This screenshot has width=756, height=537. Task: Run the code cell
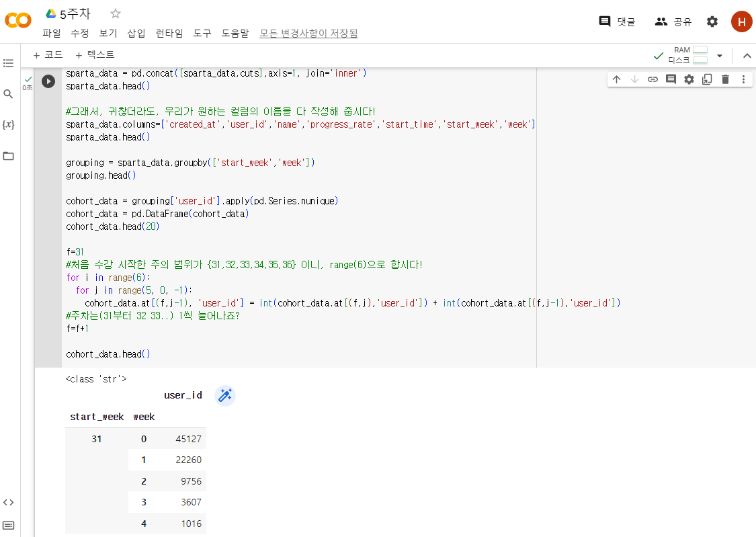coord(48,81)
